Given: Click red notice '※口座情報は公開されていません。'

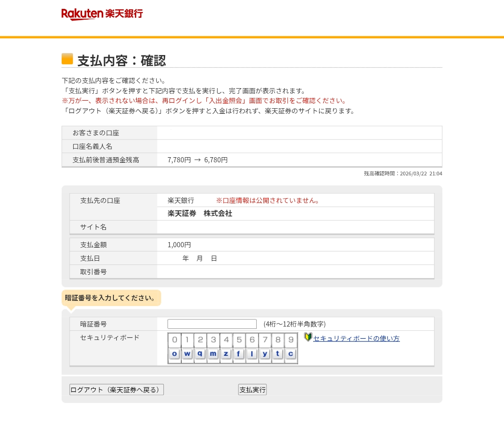Looking at the screenshot, I should (x=267, y=201).
